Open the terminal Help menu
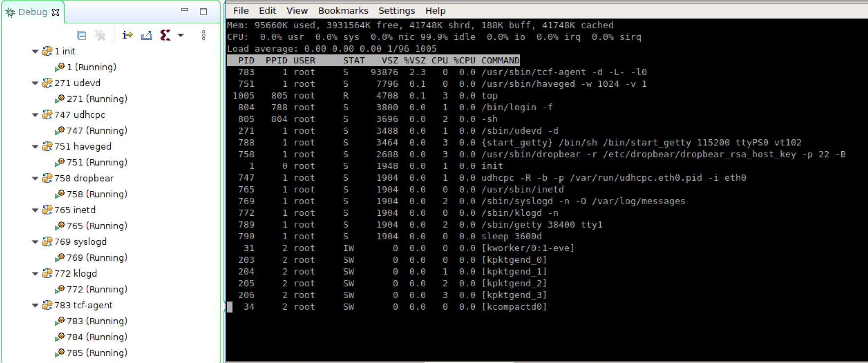The image size is (868, 363). 436,11
